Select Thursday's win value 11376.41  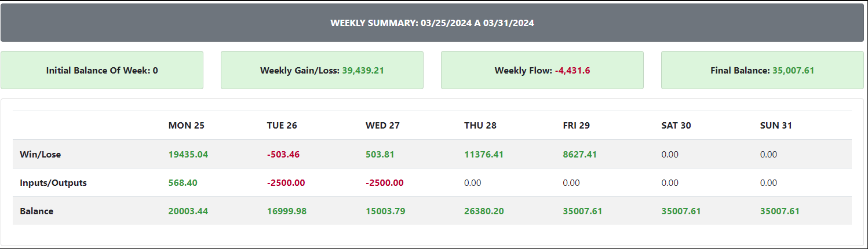tap(484, 155)
